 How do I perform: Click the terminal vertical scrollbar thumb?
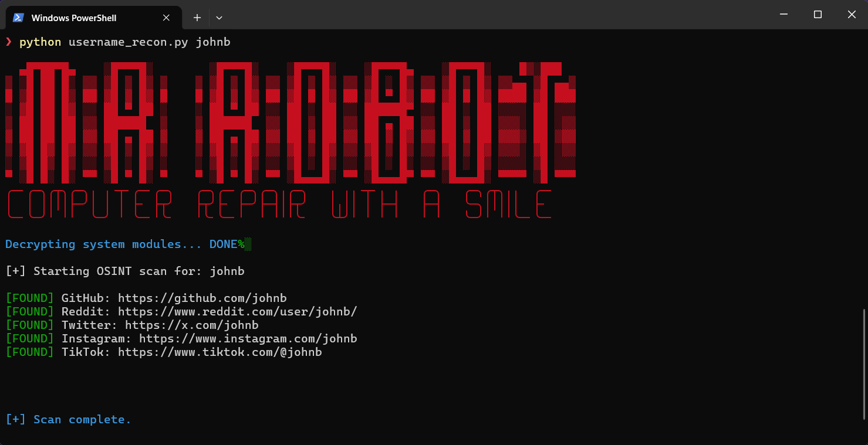[864, 364]
